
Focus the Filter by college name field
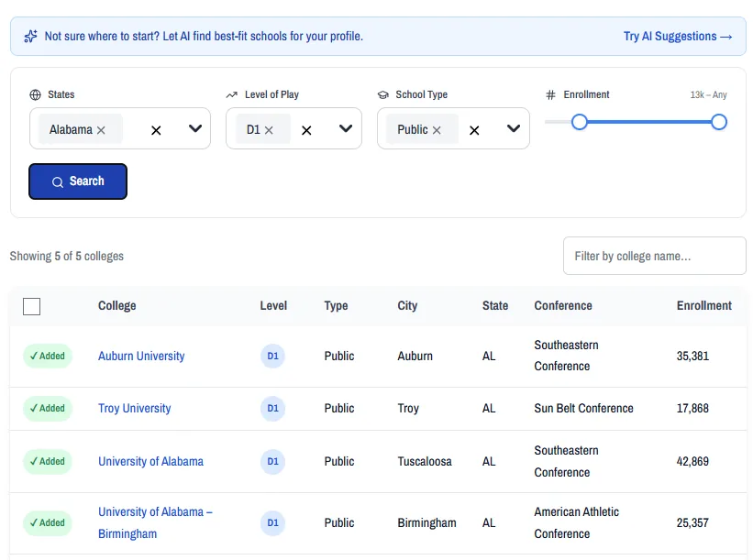point(655,256)
